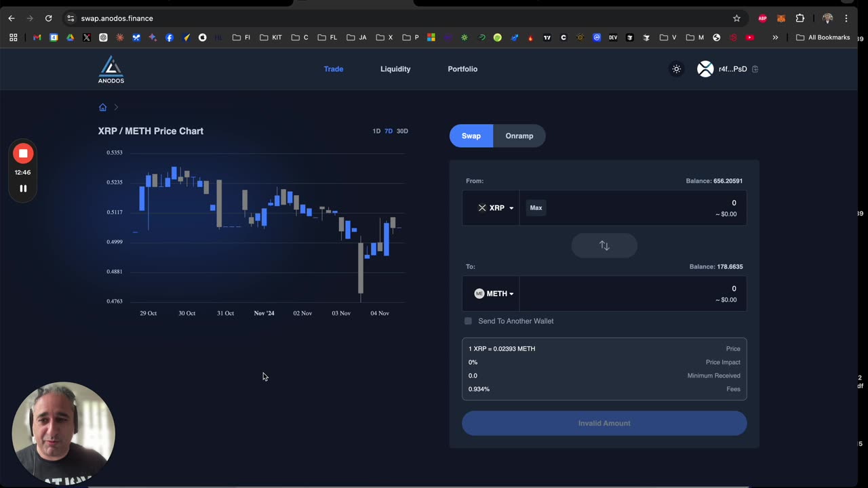868x488 pixels.
Task: Open the JA bookmarks folder
Action: pyautogui.click(x=357, y=37)
